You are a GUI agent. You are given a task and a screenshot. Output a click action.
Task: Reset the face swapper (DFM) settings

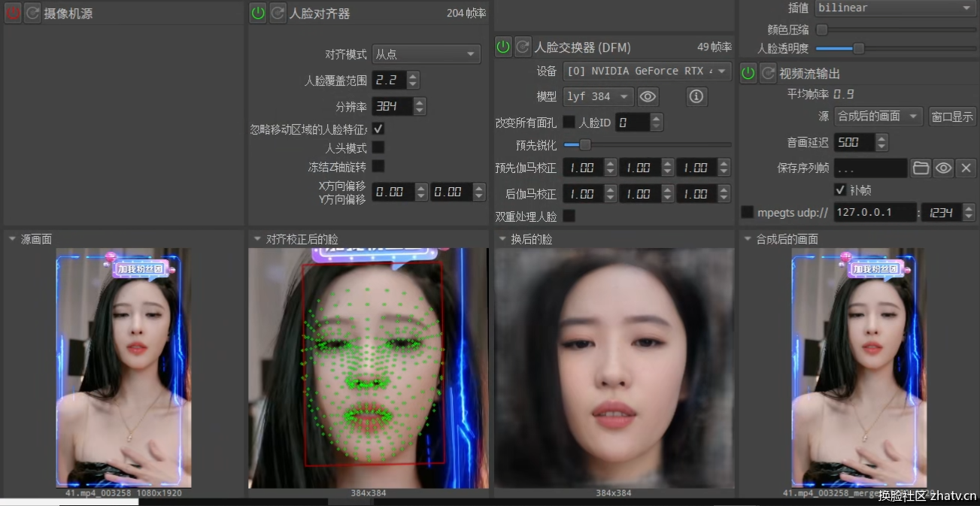click(523, 47)
